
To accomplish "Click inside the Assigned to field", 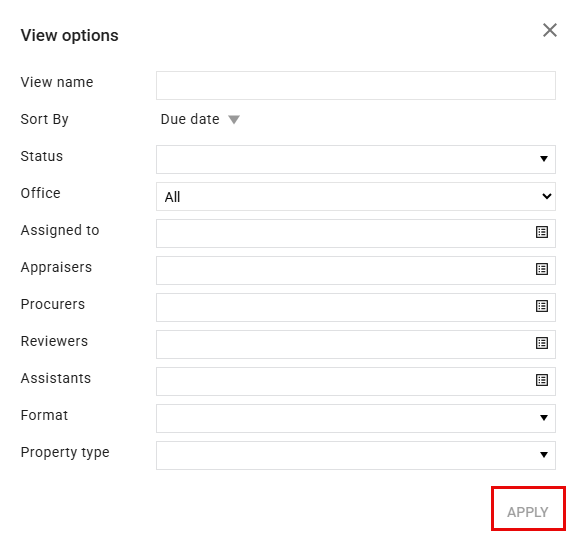I will coord(356,234).
